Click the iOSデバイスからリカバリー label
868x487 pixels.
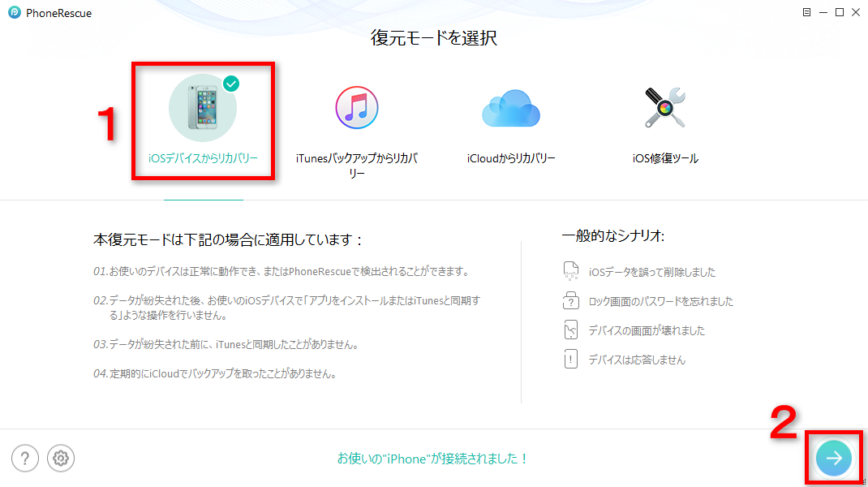point(203,158)
